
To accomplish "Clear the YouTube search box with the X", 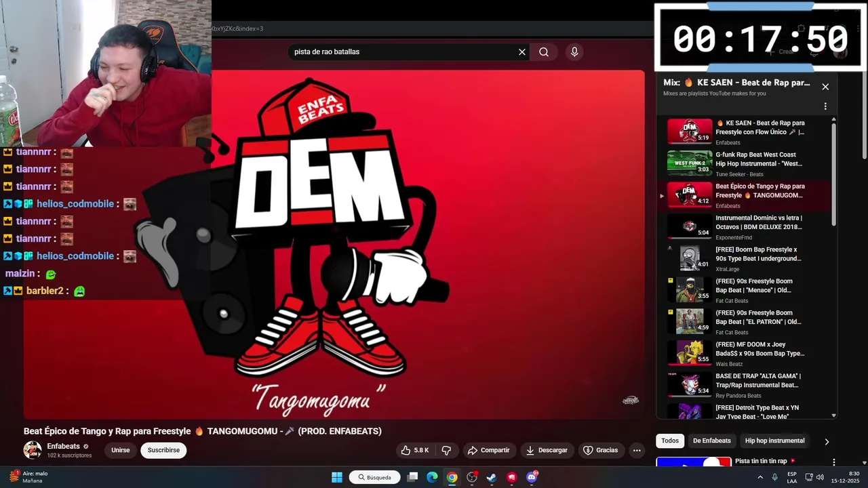I will pos(522,52).
